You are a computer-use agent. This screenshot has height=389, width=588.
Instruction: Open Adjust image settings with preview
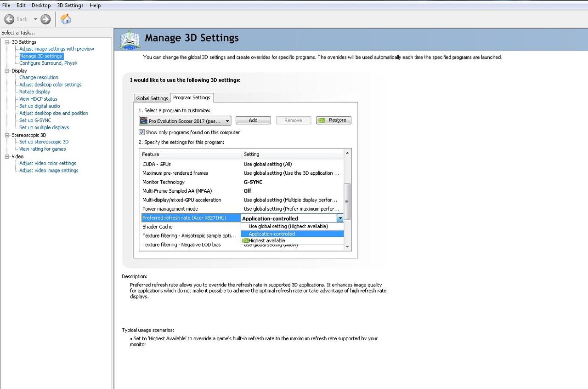57,49
